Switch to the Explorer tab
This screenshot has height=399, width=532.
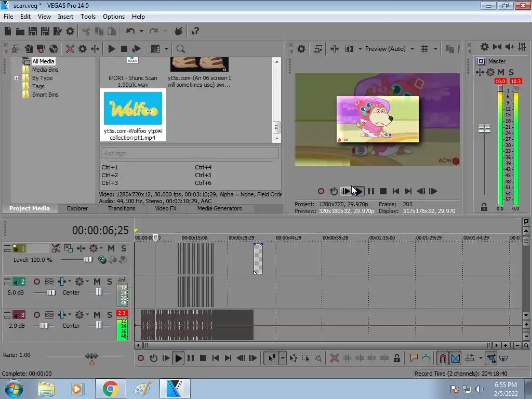tap(77, 208)
